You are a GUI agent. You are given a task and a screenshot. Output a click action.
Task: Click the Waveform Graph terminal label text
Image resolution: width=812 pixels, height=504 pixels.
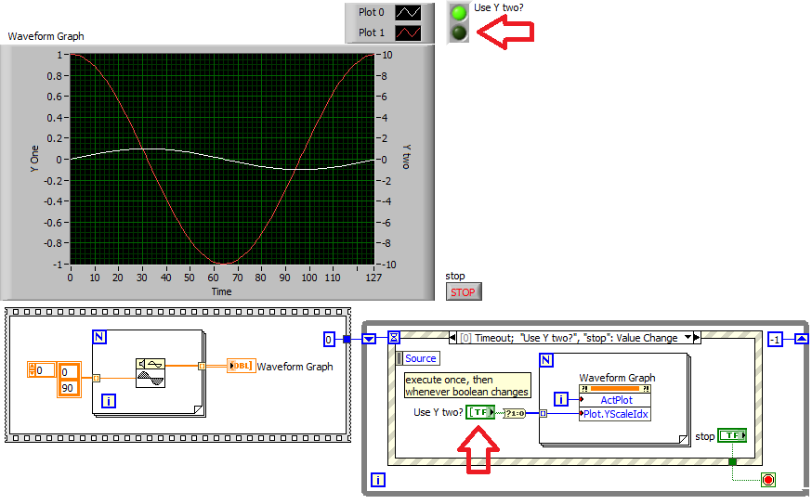coord(295,367)
